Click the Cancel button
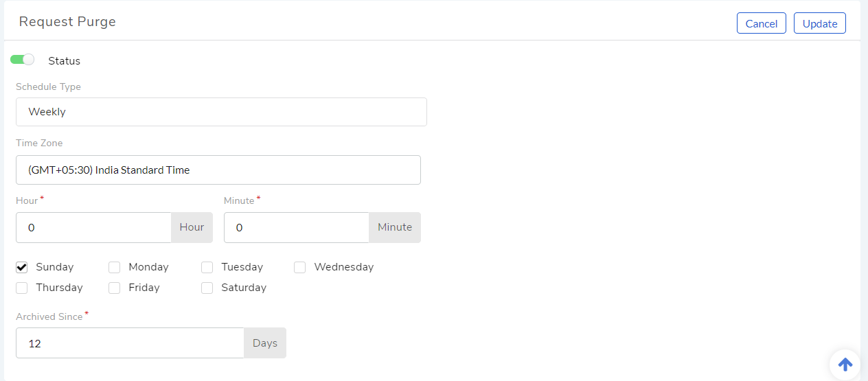 [762, 23]
